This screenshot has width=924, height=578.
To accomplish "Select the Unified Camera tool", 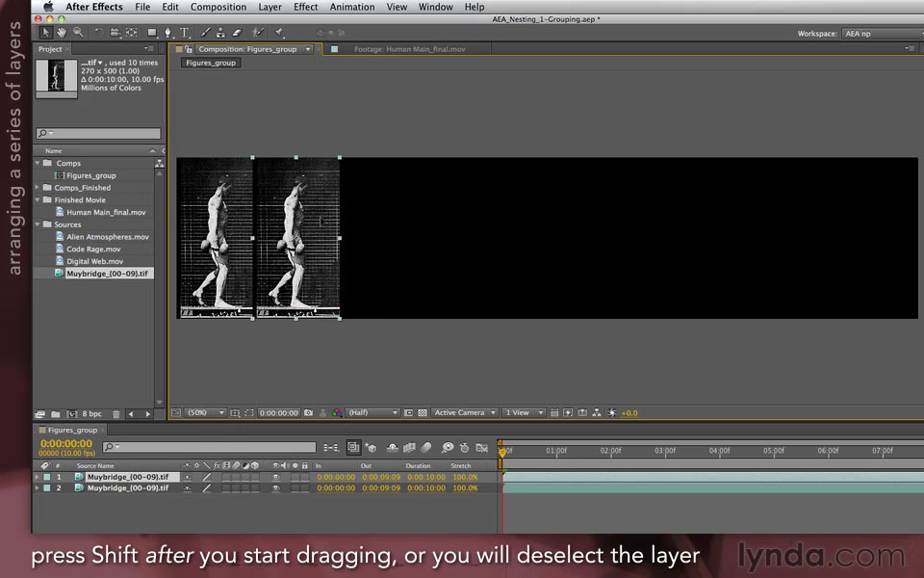I will tap(115, 33).
